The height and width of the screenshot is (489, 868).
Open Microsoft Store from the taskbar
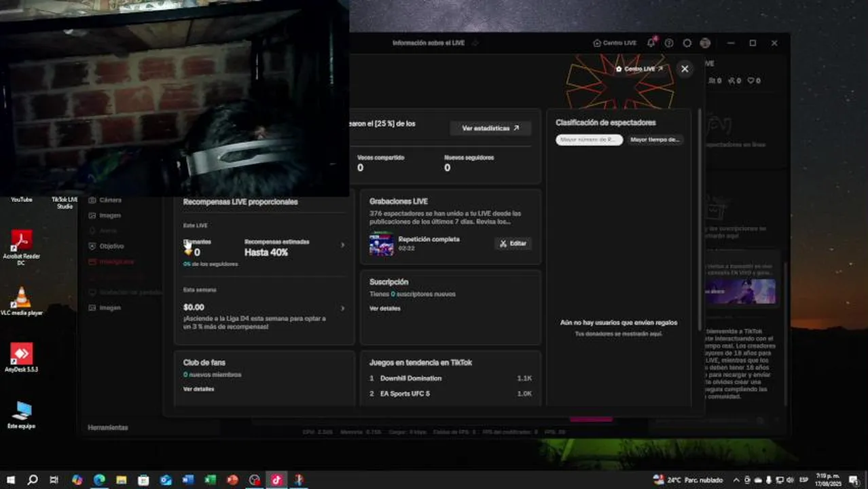tap(143, 479)
